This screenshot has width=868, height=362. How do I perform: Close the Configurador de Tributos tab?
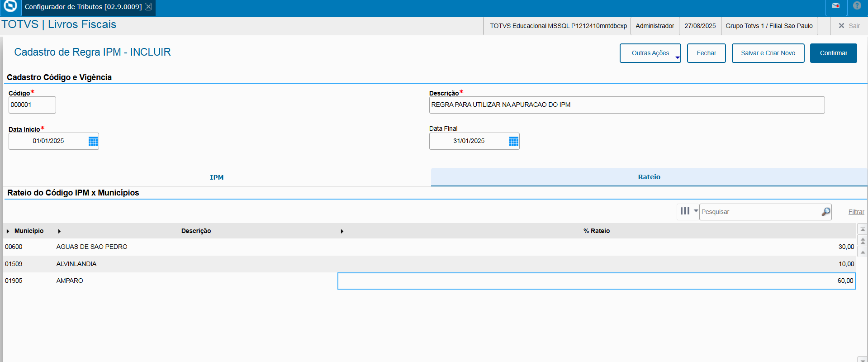[148, 7]
